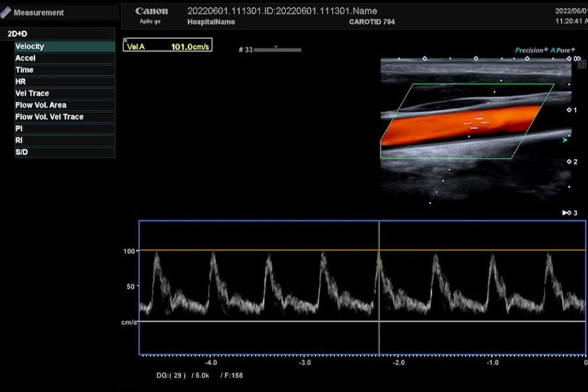
Task: Click the 2D+D mode header
Action: click(x=57, y=34)
